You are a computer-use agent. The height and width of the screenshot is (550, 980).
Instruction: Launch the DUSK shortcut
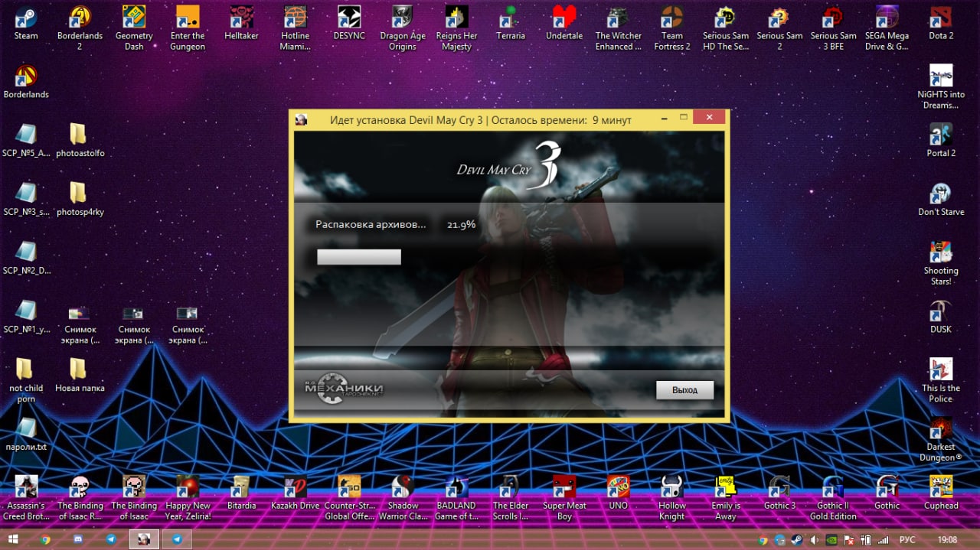click(x=941, y=317)
